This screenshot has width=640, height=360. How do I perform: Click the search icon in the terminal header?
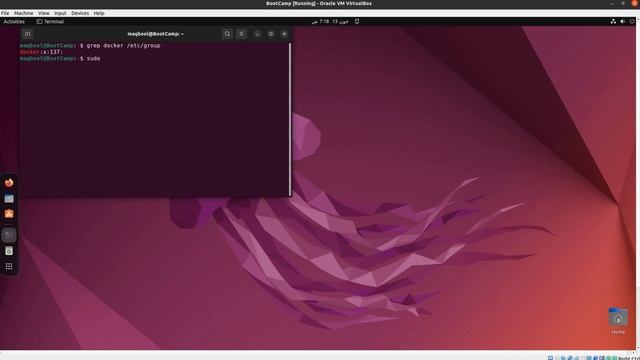pyautogui.click(x=227, y=34)
